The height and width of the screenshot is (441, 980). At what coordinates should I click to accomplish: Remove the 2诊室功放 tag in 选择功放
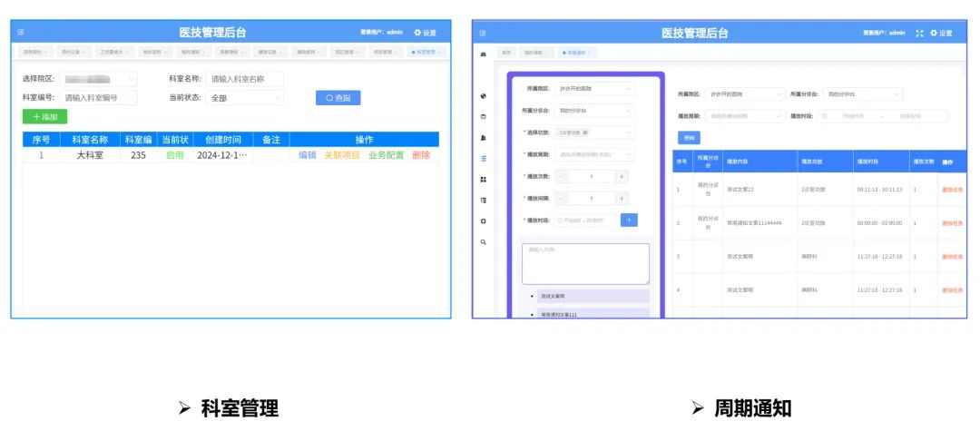point(585,132)
